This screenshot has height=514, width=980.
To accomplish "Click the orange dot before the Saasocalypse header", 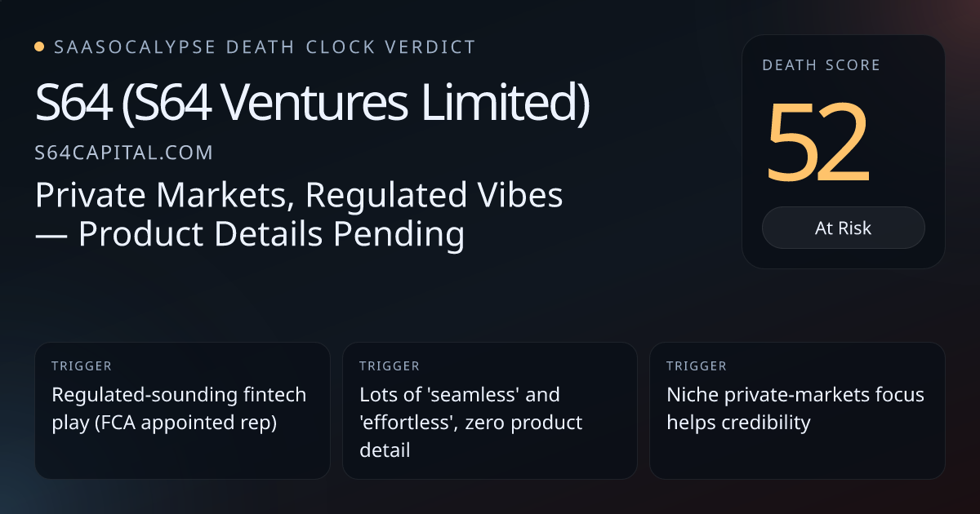I will (x=39, y=47).
